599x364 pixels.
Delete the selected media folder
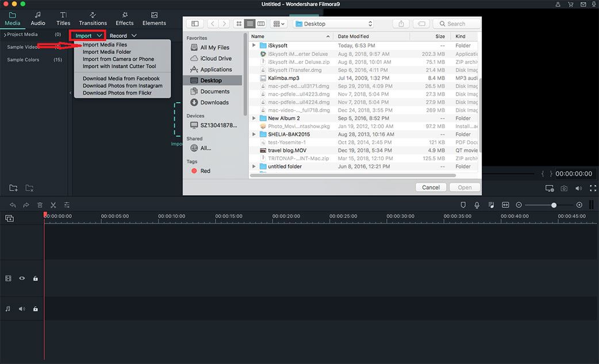[x=29, y=188]
